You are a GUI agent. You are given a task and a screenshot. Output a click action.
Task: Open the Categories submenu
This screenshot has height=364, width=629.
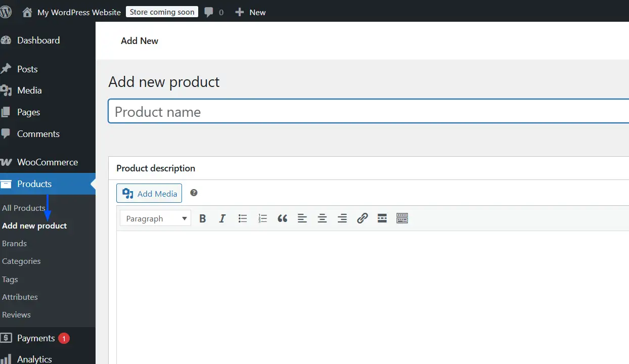[21, 261]
